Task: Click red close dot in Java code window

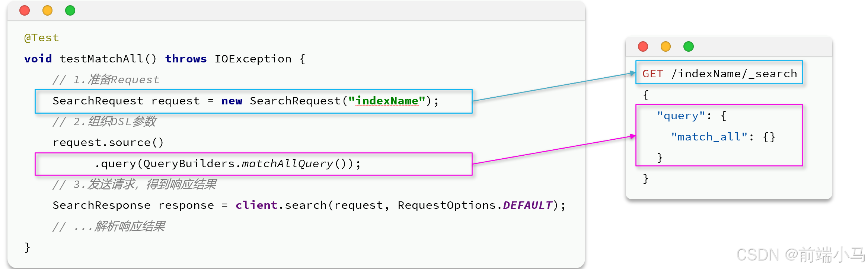Action: (x=25, y=10)
